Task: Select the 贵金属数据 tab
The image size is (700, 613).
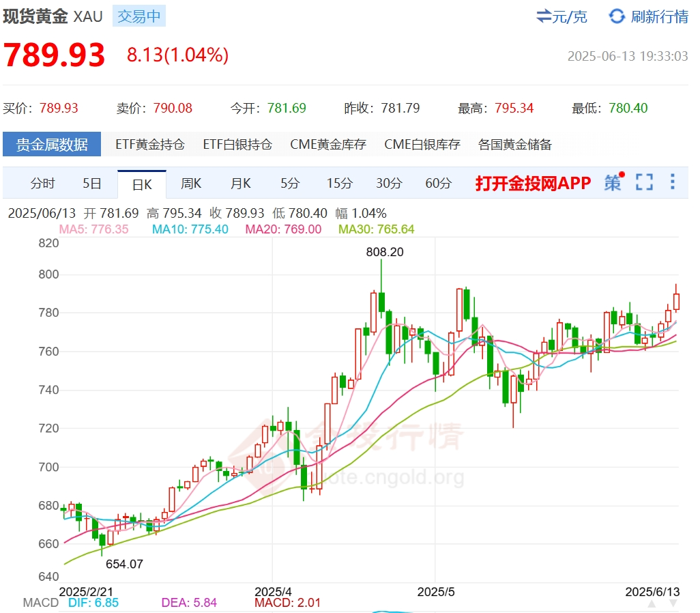Action: 52,144
